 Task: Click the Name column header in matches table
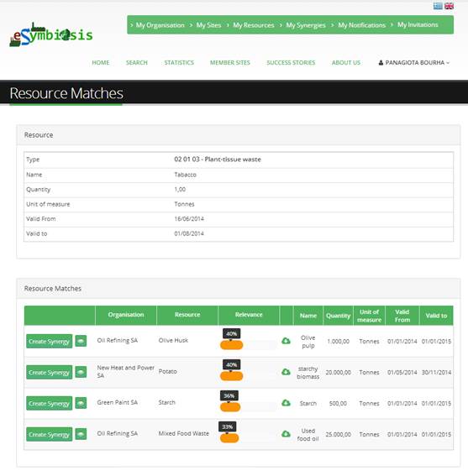308,316
